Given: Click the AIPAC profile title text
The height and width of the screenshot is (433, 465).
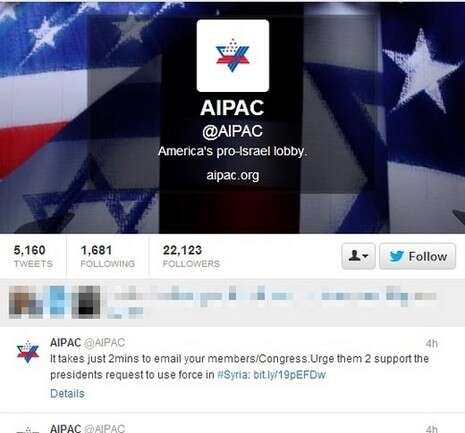Looking at the screenshot, I should (232, 108).
